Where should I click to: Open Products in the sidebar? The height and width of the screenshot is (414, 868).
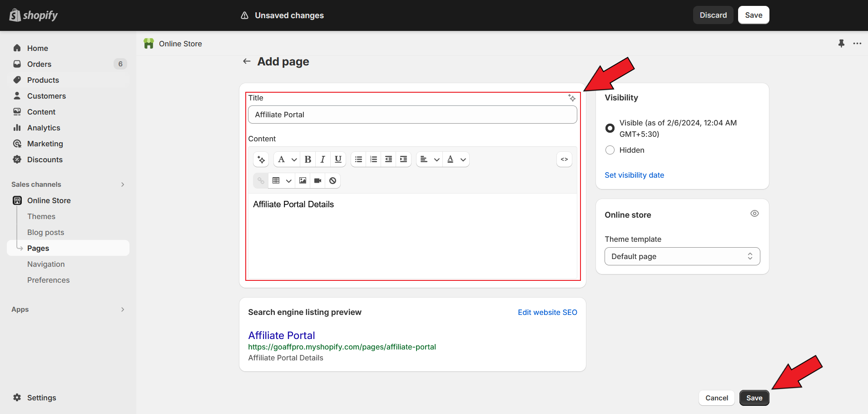(43, 80)
